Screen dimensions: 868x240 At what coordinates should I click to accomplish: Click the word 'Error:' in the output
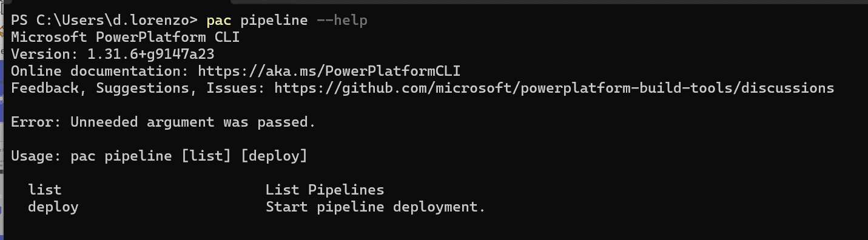[x=36, y=122]
